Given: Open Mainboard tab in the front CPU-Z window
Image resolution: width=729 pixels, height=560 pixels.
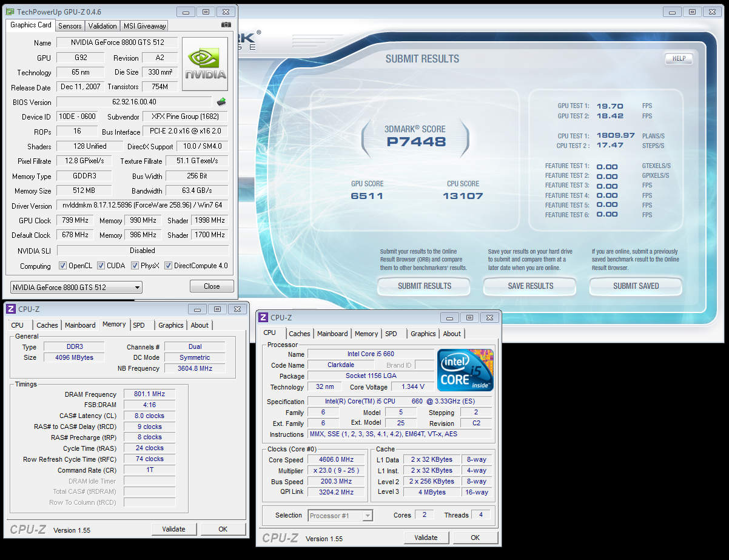Looking at the screenshot, I should pyautogui.click(x=332, y=334).
